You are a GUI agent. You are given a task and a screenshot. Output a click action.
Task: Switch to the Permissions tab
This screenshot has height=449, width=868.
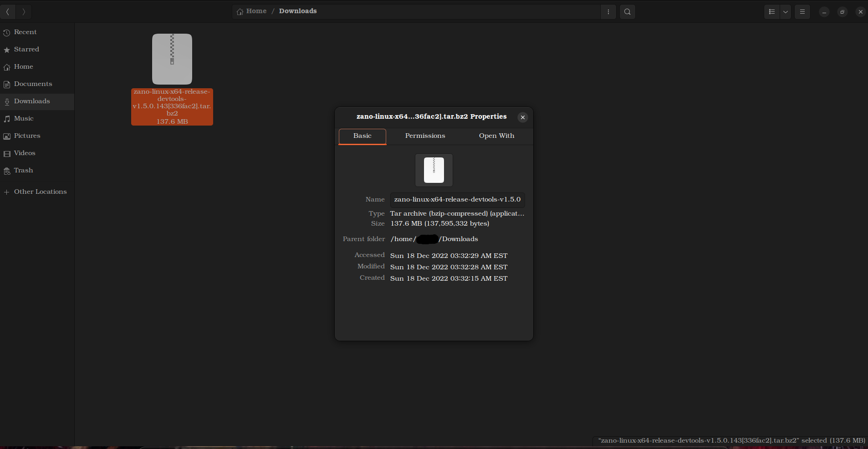point(425,136)
